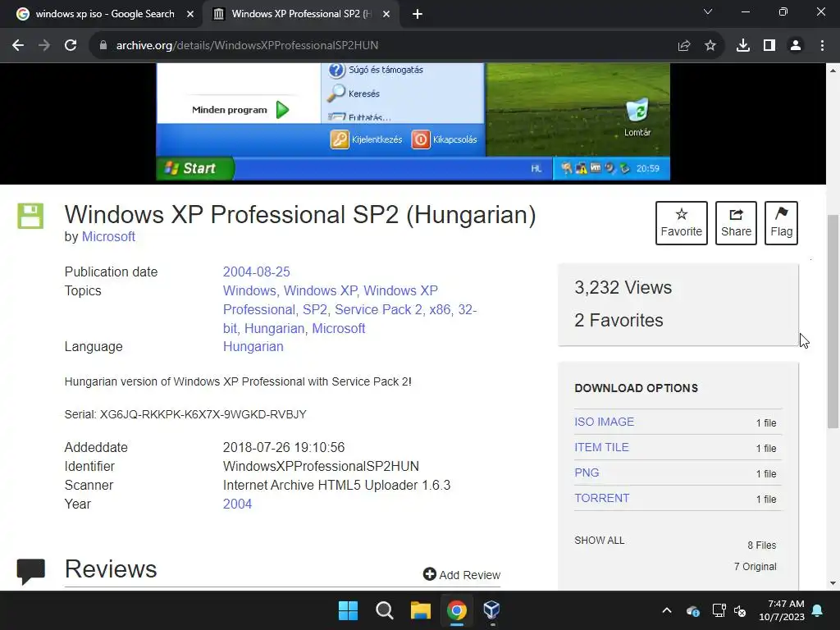View site information via lock icon
840x630 pixels.
click(x=103, y=46)
